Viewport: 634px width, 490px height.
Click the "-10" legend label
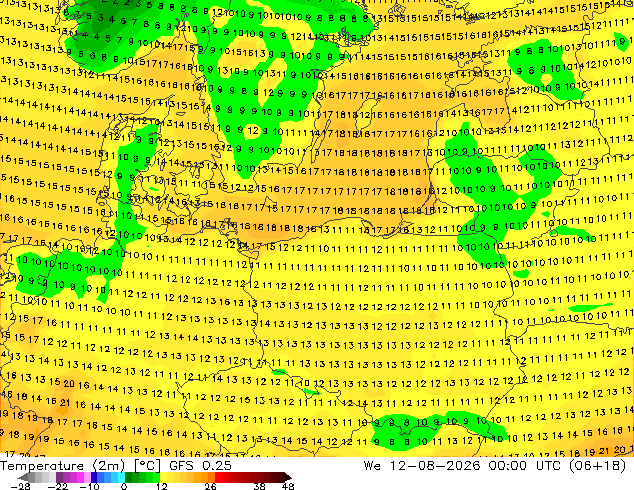(x=89, y=486)
